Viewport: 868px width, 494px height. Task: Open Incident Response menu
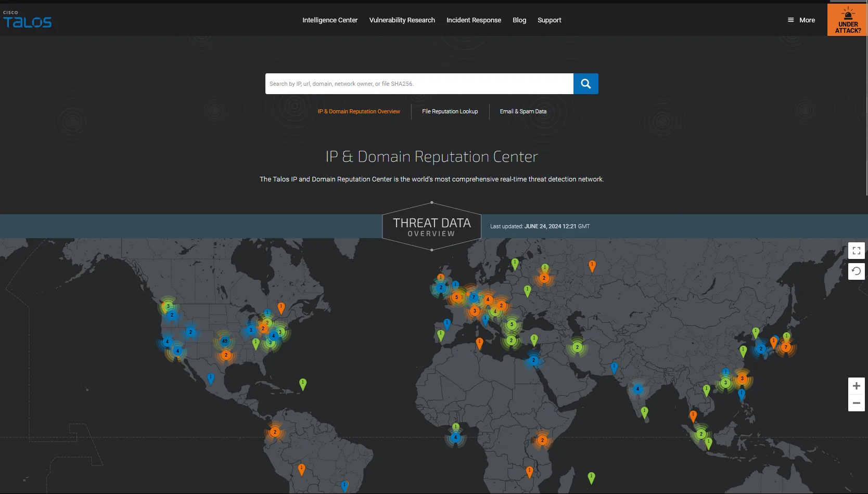474,20
